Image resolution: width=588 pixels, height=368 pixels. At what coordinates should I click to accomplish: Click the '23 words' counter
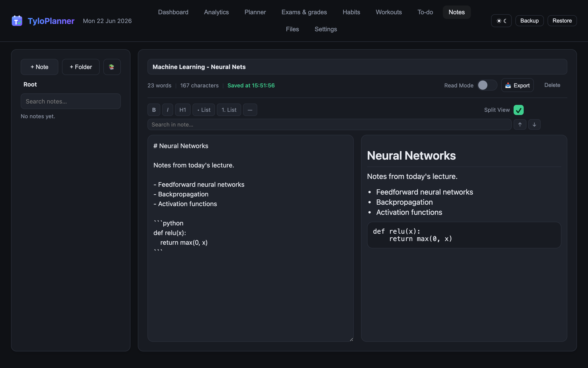(x=159, y=85)
